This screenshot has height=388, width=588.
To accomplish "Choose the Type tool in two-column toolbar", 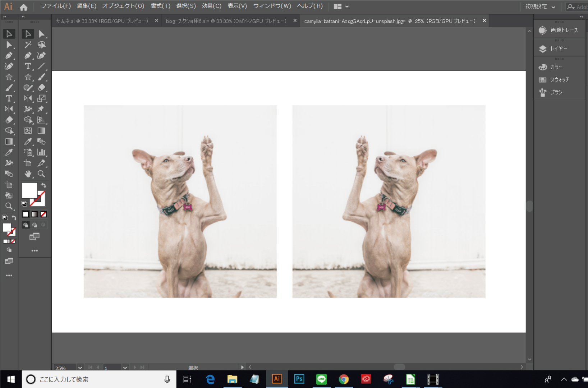I will [x=28, y=66].
